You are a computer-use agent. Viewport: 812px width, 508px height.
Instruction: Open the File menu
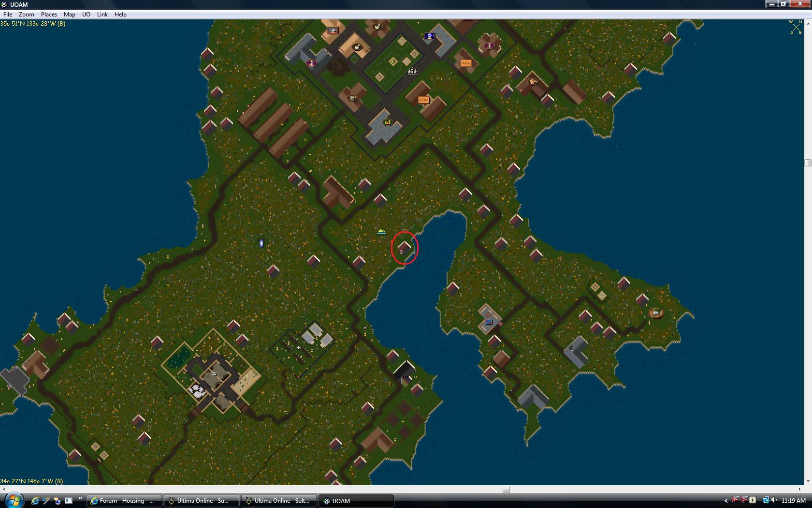click(x=8, y=15)
